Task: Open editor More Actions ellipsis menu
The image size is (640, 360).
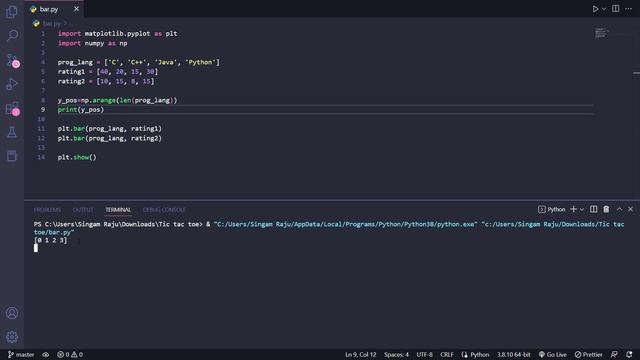Action: (x=629, y=9)
